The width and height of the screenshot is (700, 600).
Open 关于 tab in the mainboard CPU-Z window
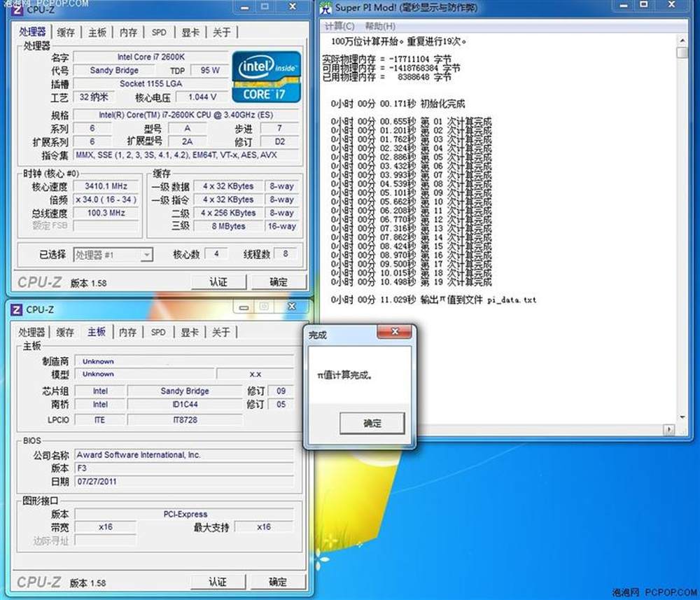(221, 332)
